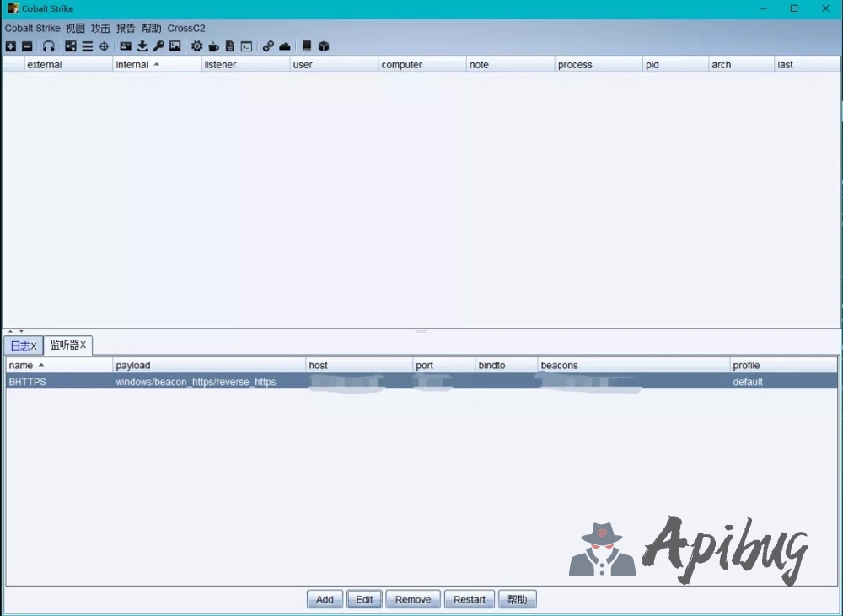843x616 pixels.
Task: Open the Cobalt Strike menu
Action: pyautogui.click(x=32, y=28)
